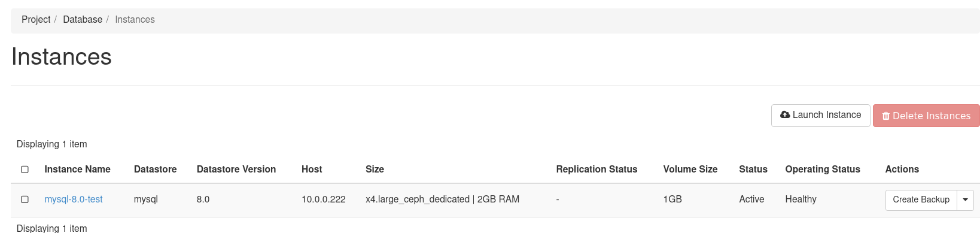This screenshot has width=980, height=233.
Task: Sort by the Volume Size header
Action: coord(690,170)
